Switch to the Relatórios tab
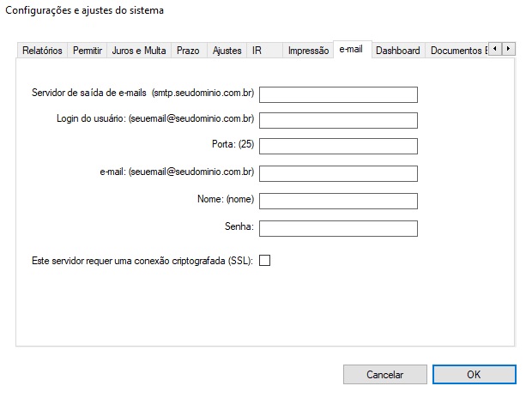Screen dimensions: 532x398 (42, 51)
